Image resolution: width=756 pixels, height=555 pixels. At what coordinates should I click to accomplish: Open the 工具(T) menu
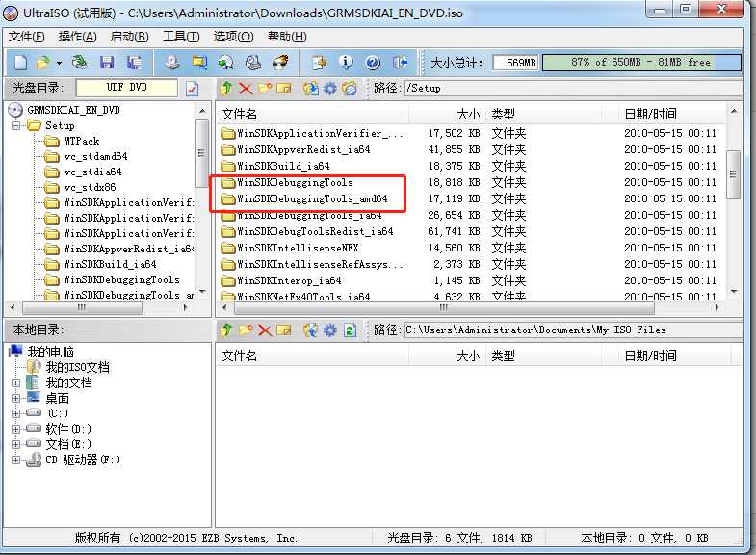pos(181,37)
